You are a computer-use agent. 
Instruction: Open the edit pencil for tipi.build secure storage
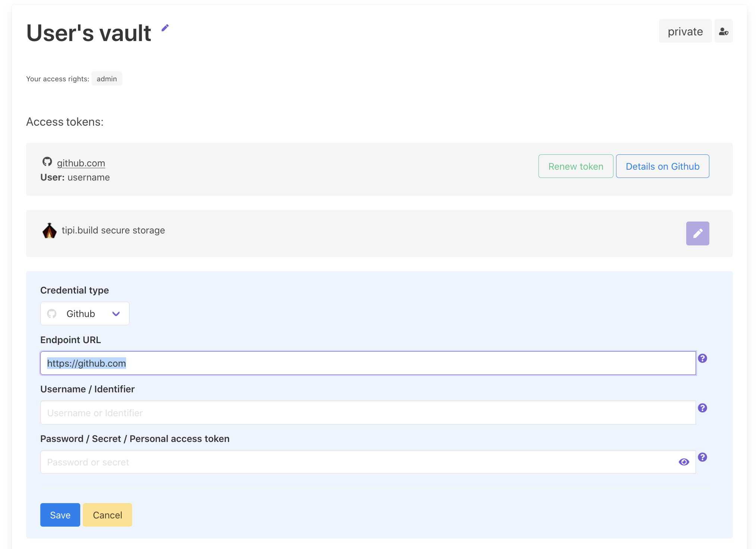tap(697, 233)
